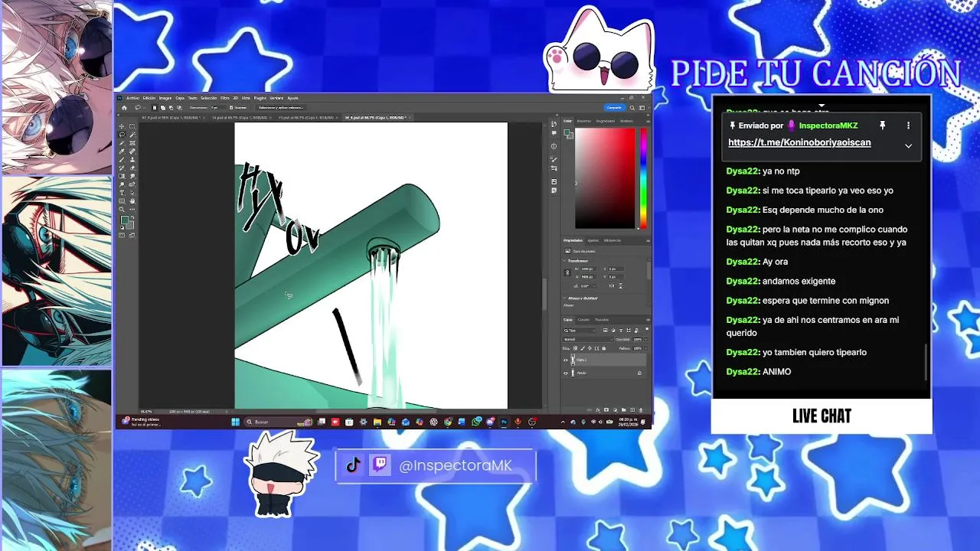The width and height of the screenshot is (980, 551).
Task: Switch to the Canales tab
Action: click(x=583, y=320)
